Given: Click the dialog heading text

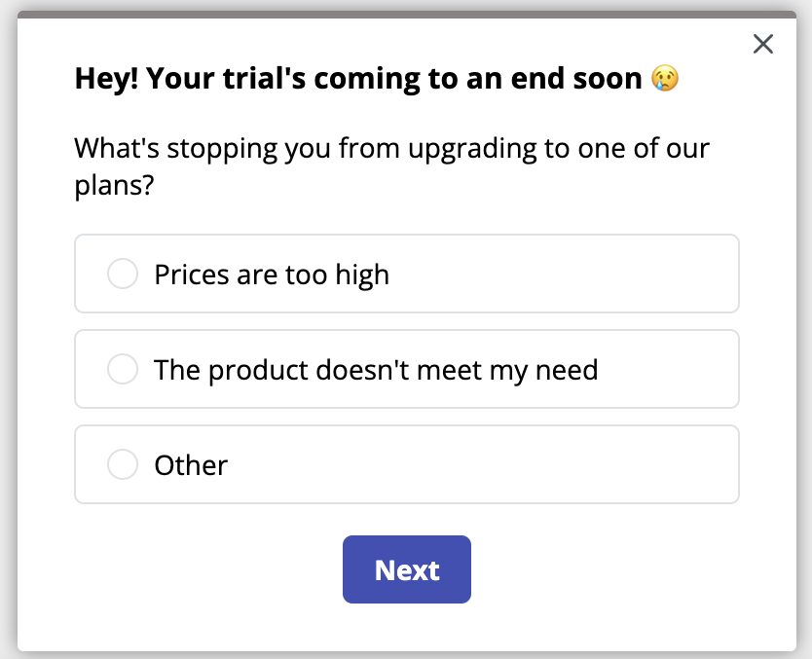Looking at the screenshot, I should pos(370,77).
